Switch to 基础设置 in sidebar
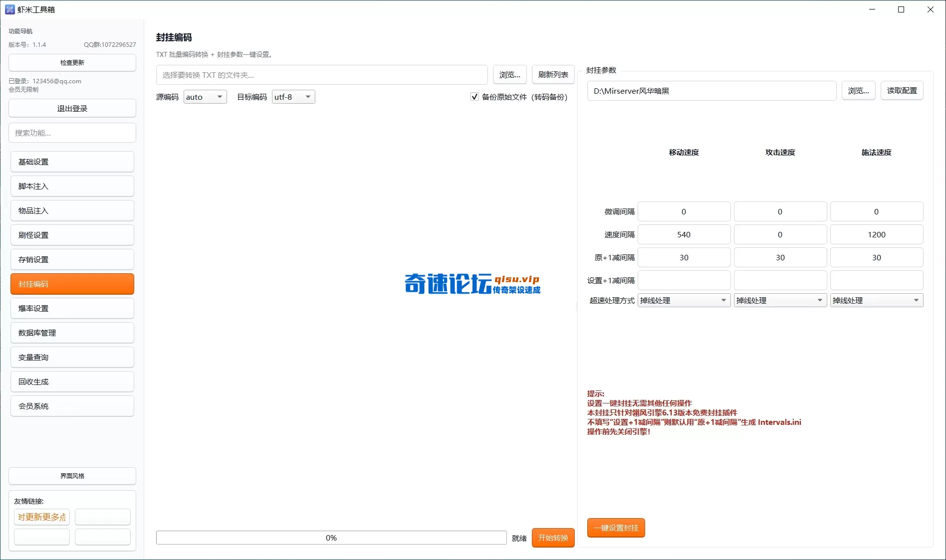The height and width of the screenshot is (560, 946). 72,162
